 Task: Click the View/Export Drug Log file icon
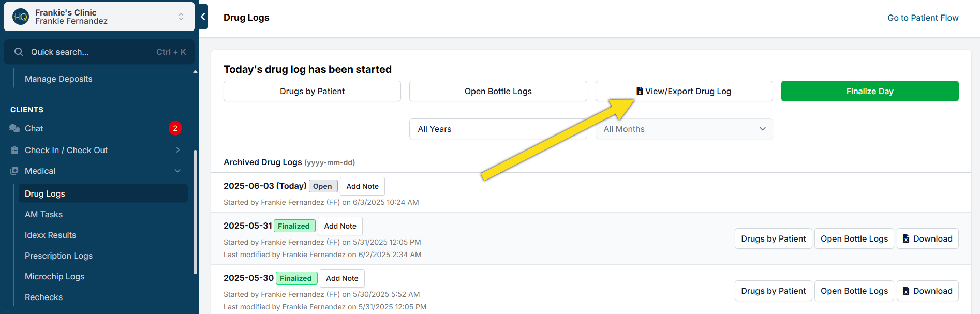point(640,91)
